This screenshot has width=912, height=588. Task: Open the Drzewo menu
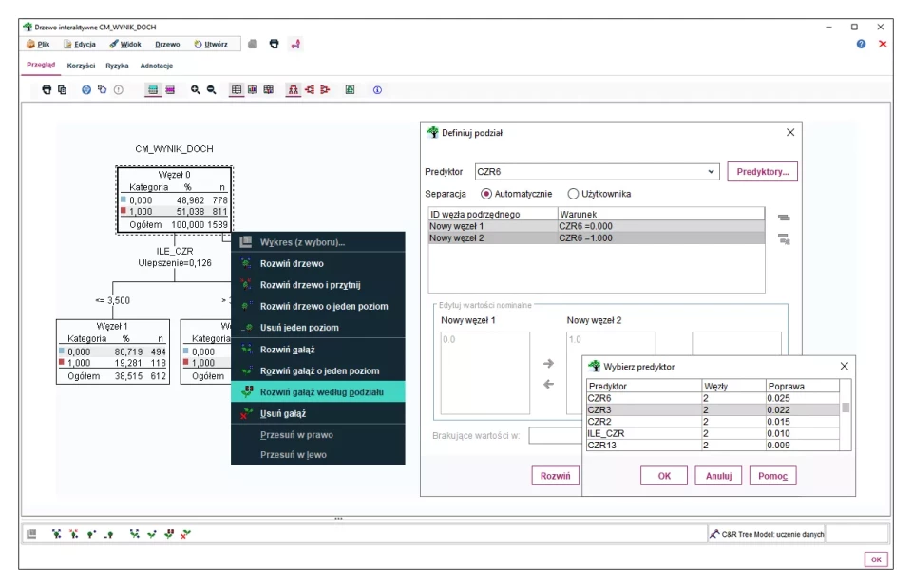(167, 44)
